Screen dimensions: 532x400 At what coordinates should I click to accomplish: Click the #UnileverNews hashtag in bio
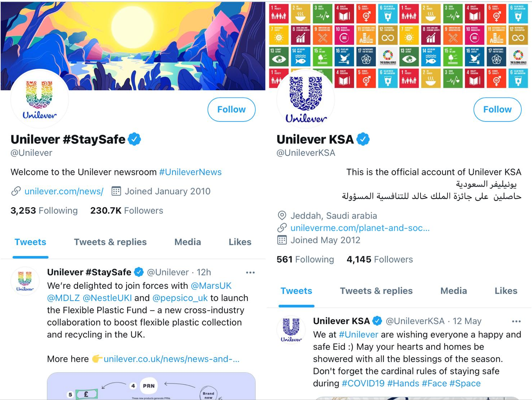coord(190,172)
